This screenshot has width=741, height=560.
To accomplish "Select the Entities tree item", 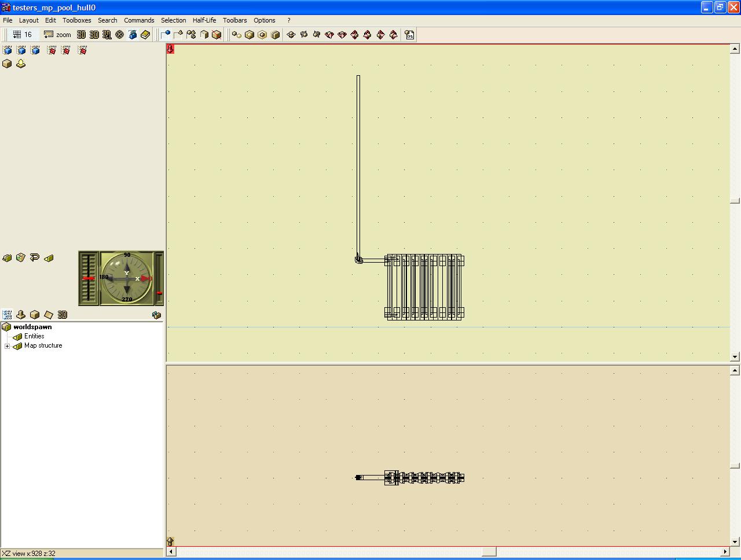I will click(x=34, y=336).
